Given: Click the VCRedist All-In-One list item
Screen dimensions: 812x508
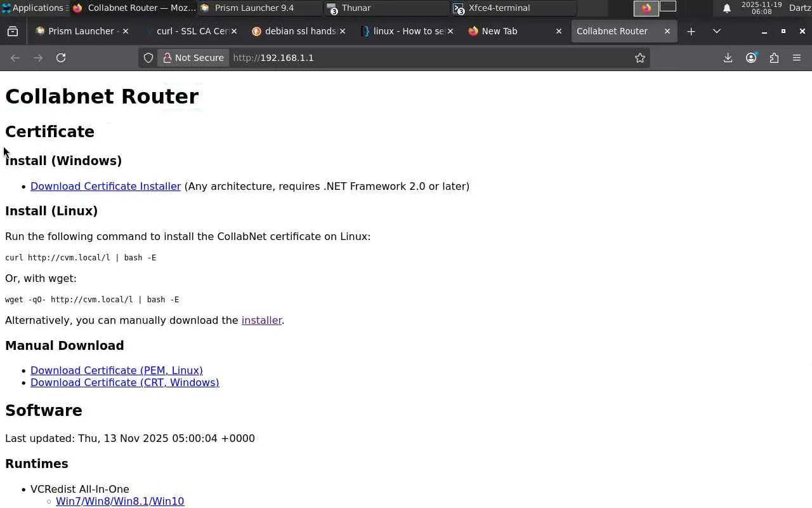Looking at the screenshot, I should click(80, 489).
